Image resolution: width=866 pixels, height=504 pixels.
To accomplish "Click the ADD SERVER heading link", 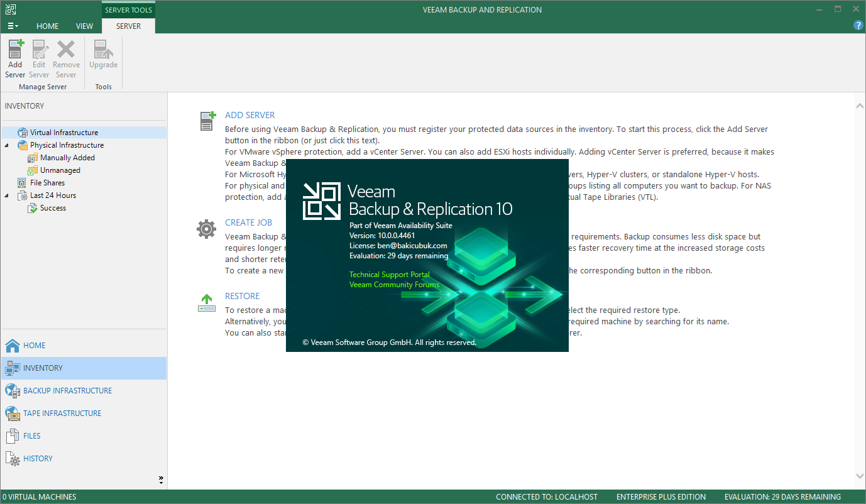I will pyautogui.click(x=250, y=116).
